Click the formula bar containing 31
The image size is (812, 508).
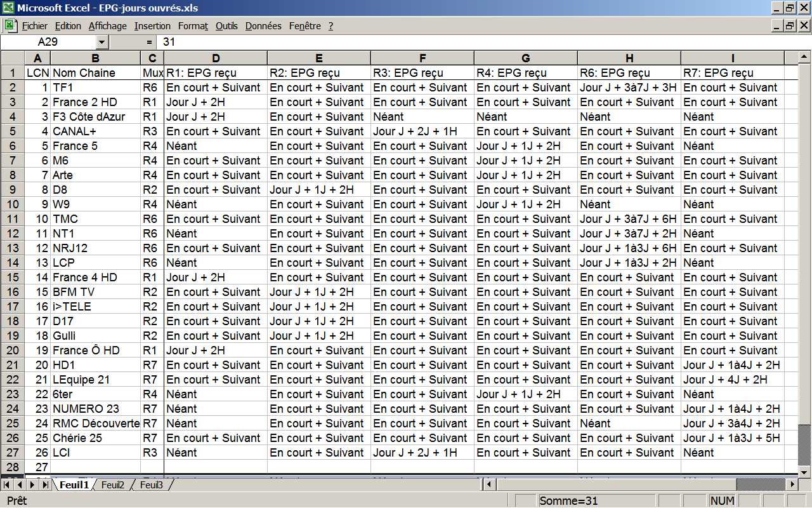485,42
